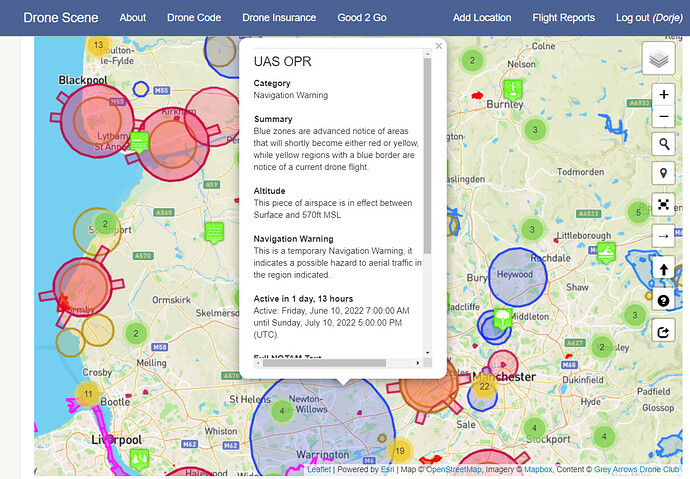Click the share map control button
690x479 pixels.
pyautogui.click(x=663, y=332)
